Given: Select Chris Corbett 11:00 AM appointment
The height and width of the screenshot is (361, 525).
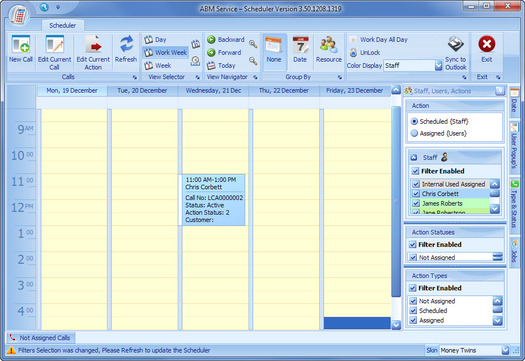Looking at the screenshot, I should click(x=214, y=200).
